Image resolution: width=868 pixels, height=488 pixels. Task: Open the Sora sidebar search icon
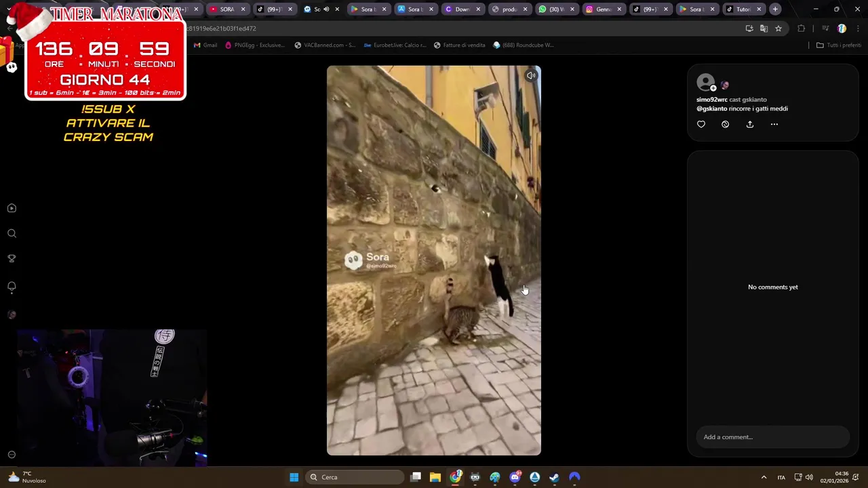[x=12, y=234]
